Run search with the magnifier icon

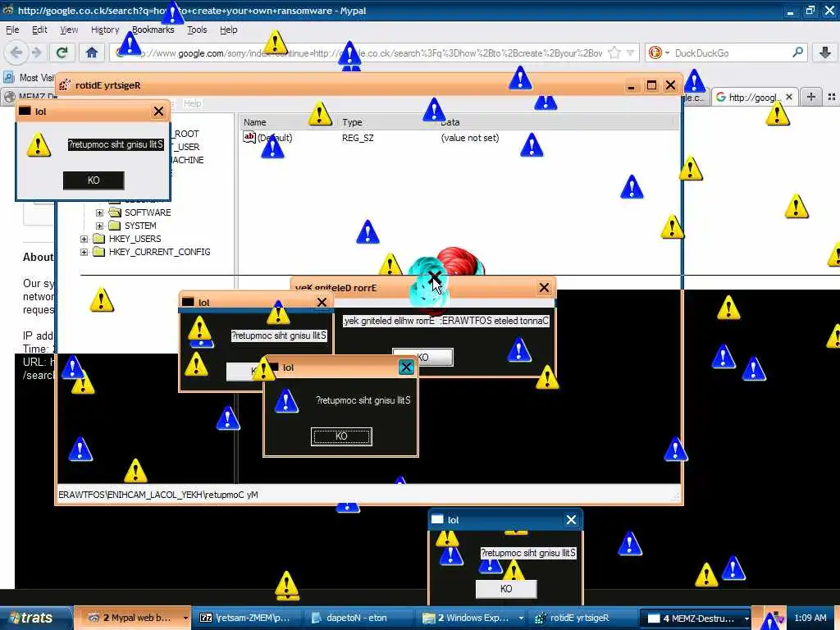(x=797, y=52)
